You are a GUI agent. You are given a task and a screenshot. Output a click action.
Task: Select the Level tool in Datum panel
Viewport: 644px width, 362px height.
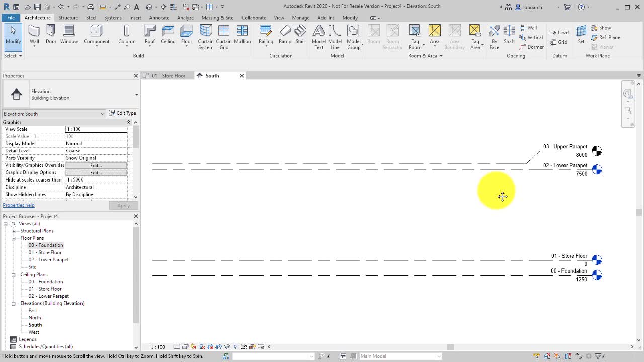pyautogui.click(x=560, y=32)
